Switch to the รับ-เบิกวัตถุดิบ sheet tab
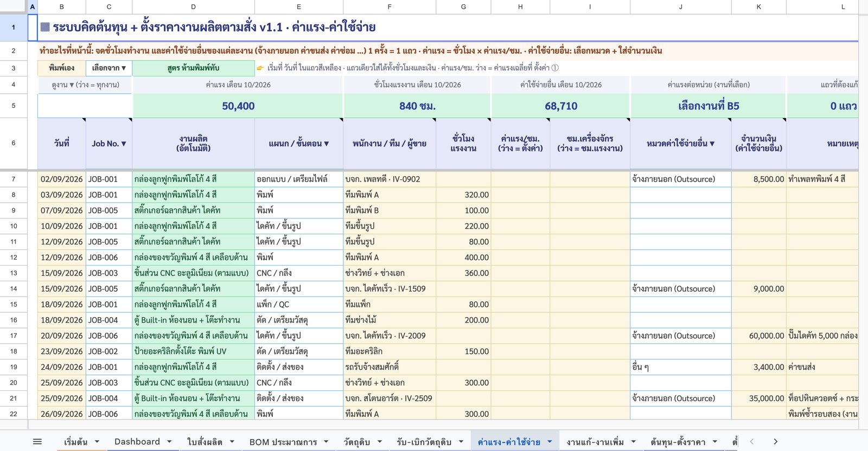 point(424,442)
